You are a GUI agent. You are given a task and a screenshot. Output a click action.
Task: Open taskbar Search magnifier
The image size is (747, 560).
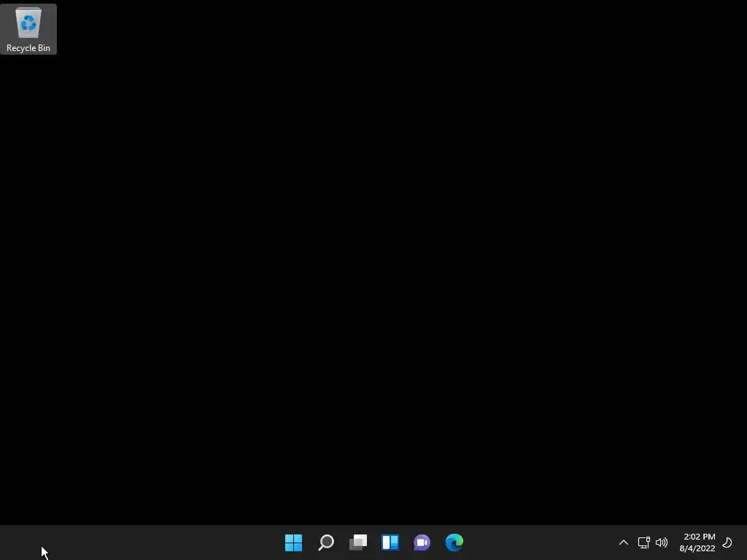pyautogui.click(x=326, y=542)
